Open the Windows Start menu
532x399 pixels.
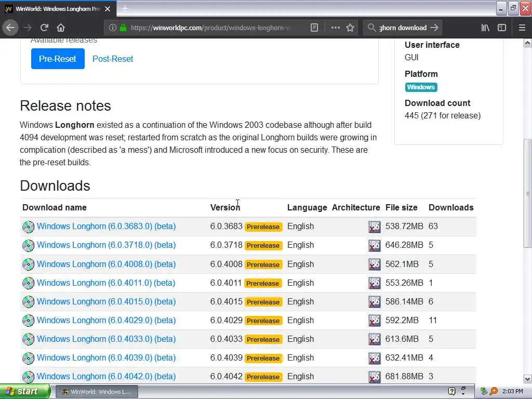(x=25, y=391)
